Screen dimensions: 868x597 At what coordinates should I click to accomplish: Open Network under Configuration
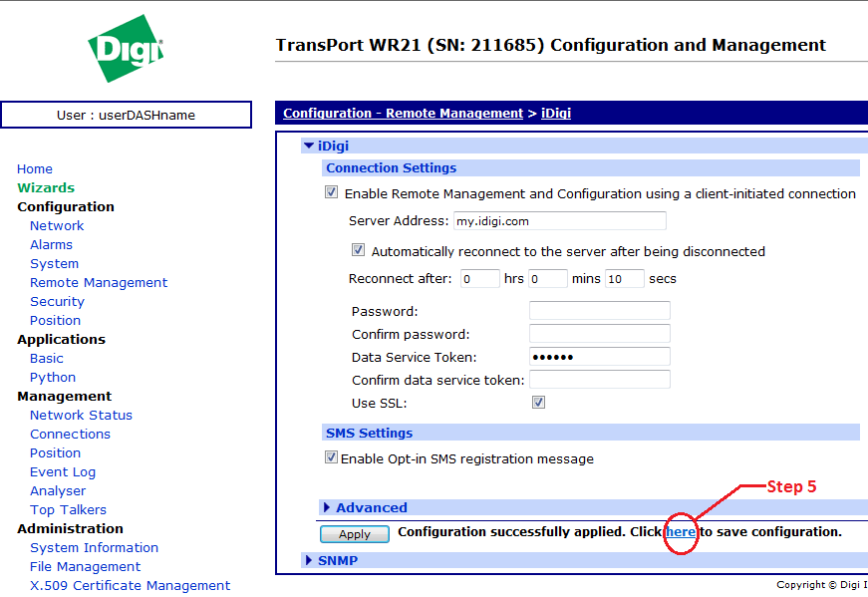pyautogui.click(x=57, y=225)
